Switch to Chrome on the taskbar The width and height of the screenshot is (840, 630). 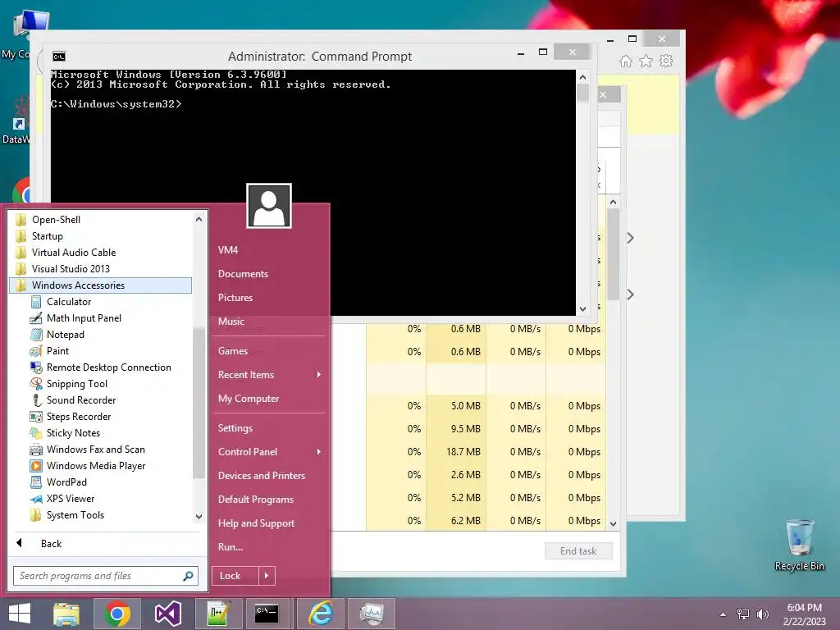point(117,614)
